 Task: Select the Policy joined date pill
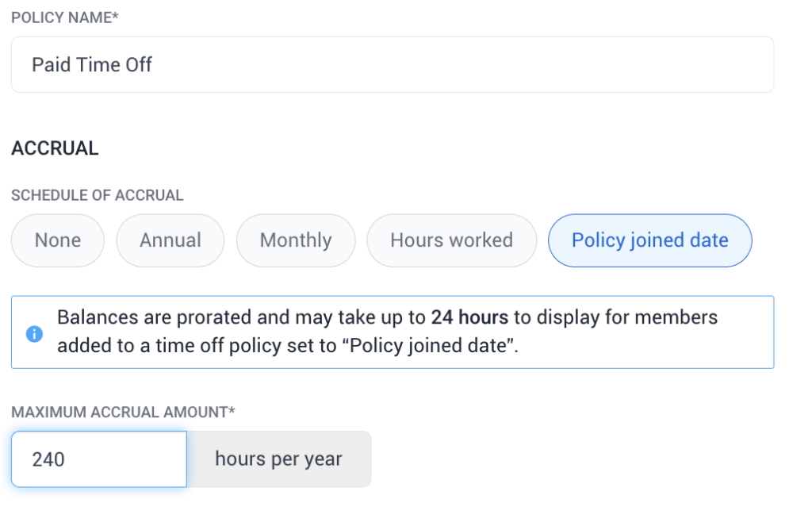pos(649,240)
